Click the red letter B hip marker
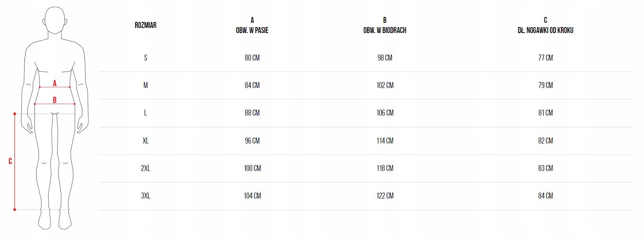Image resolution: width=644 pixels, height=237 pixels. 55,100
